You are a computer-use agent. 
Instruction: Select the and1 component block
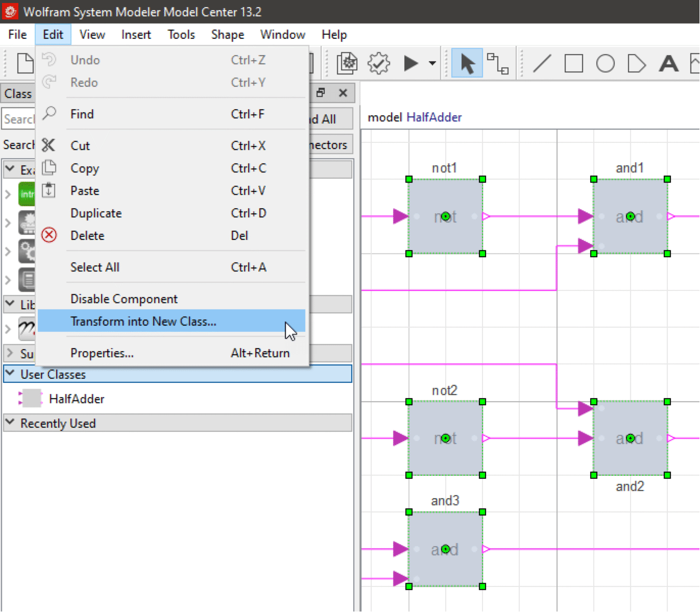click(630, 216)
